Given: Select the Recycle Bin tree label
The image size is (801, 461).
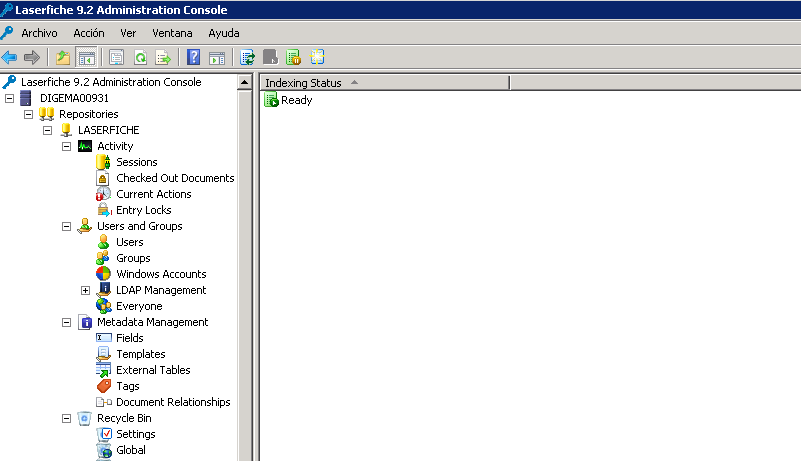Looking at the screenshot, I should click(124, 418).
